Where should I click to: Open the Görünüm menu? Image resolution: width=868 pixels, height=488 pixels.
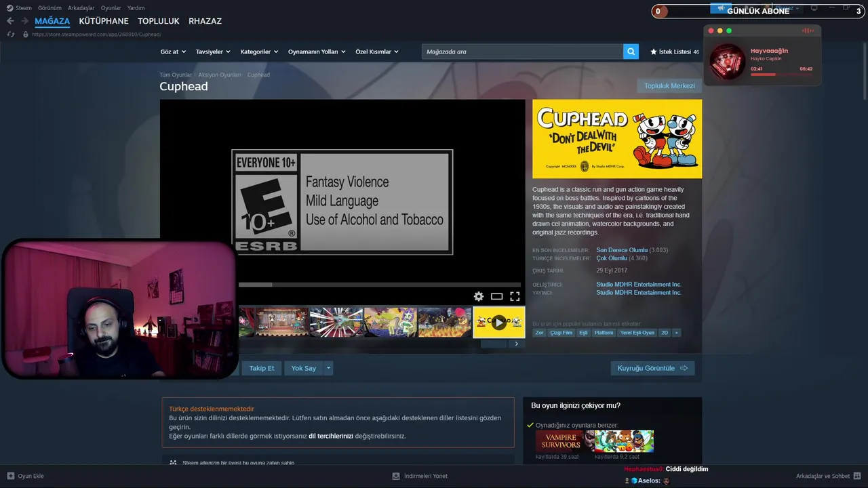(x=50, y=8)
